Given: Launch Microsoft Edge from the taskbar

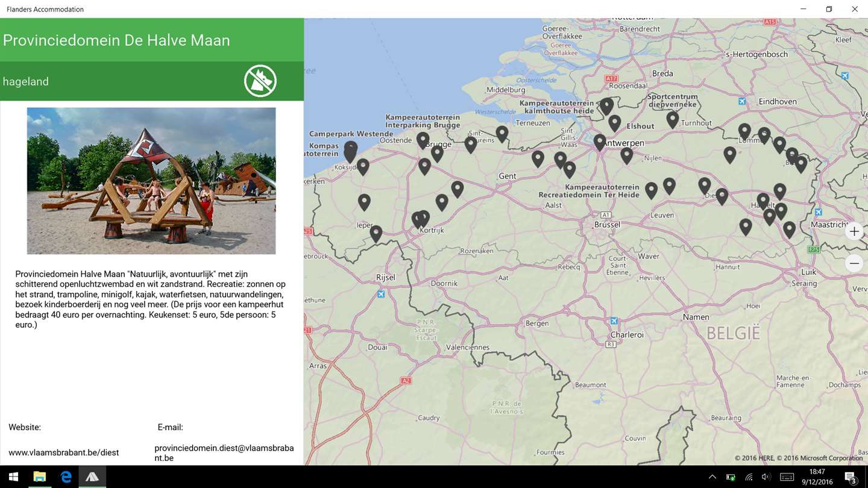Looking at the screenshot, I should [x=66, y=477].
